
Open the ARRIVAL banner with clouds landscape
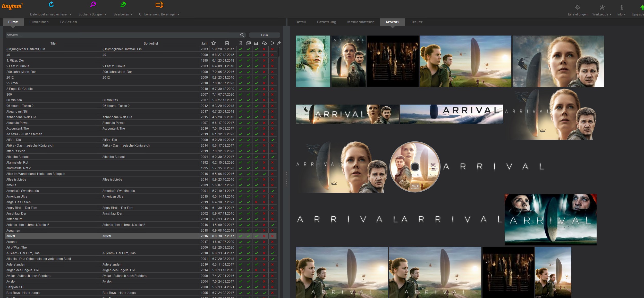point(452,114)
